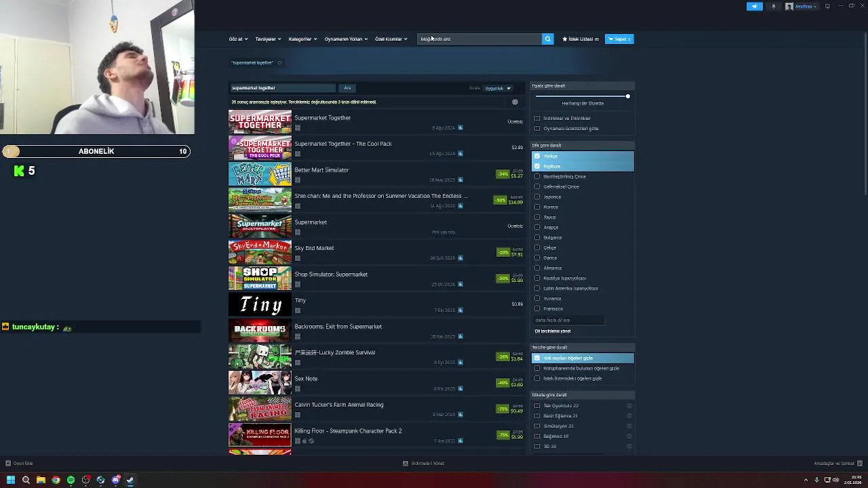Collapse the Fiyata göre daralt section
This screenshot has height=488, width=868.
[583, 86]
